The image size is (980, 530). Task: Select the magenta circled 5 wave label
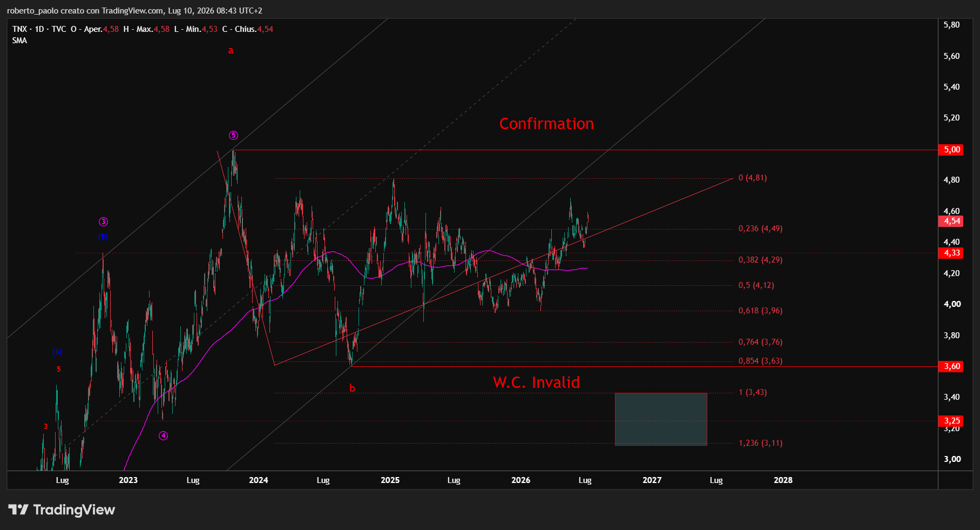tap(233, 136)
